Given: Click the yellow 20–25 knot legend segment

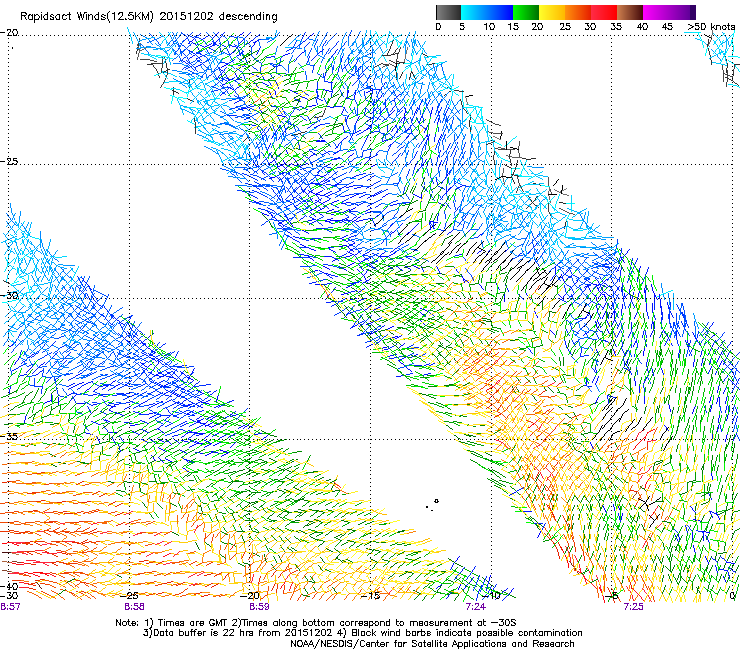Looking at the screenshot, I should coord(552,12).
